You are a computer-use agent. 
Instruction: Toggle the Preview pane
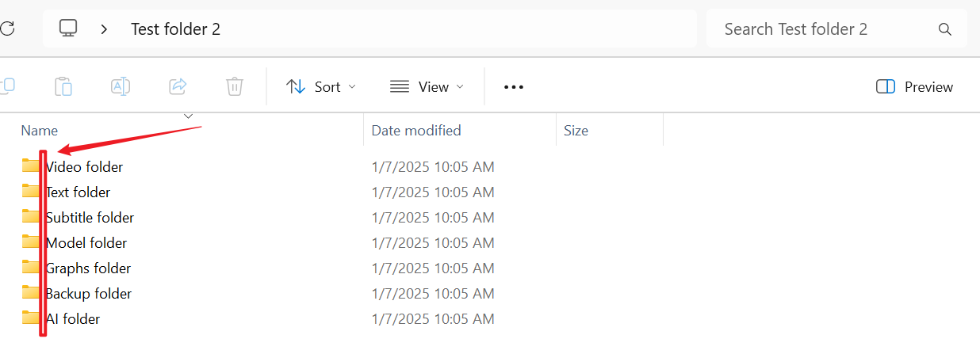(x=914, y=87)
